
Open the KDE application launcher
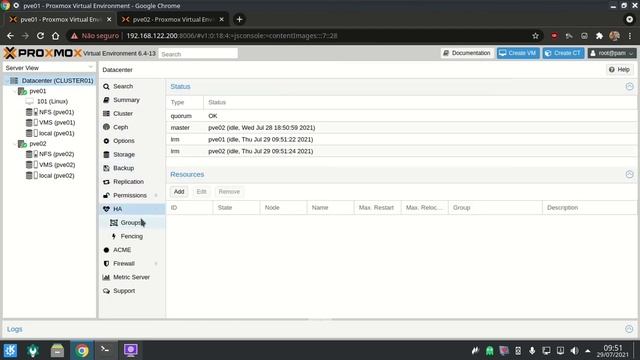pyautogui.click(x=10, y=350)
